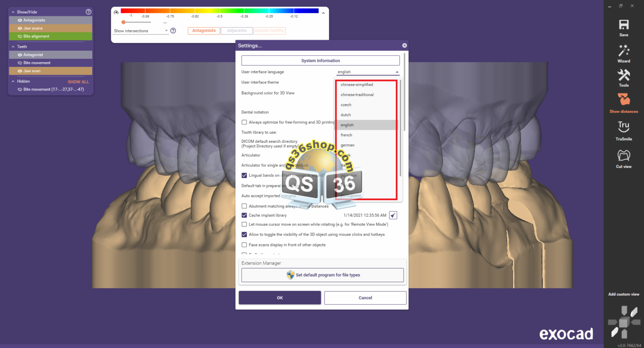The width and height of the screenshot is (644, 348).
Task: Click the clean-up brush icon beside Cache implant library
Action: coord(393,215)
